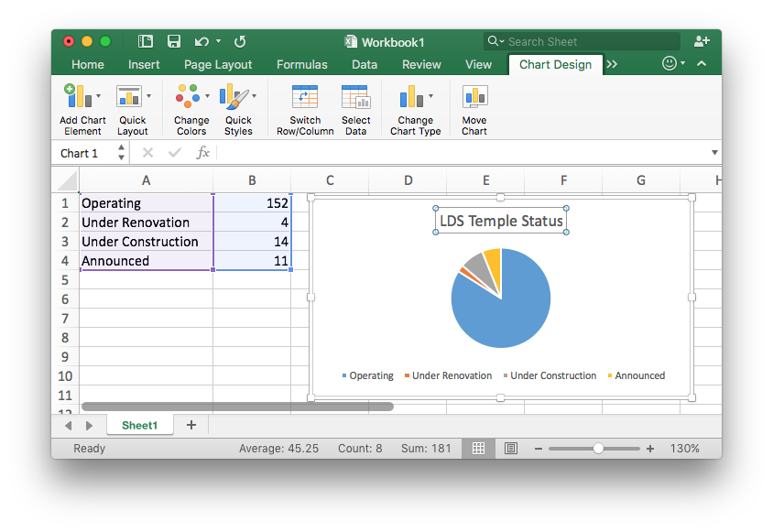This screenshot has width=773, height=532.
Task: Switch to the Formulas tab
Action: point(301,64)
